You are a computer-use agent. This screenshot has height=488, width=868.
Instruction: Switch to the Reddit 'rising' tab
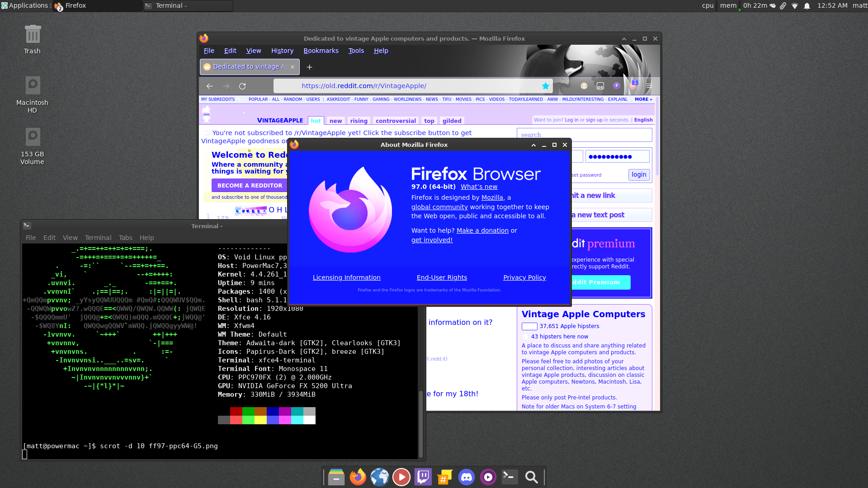[359, 121]
